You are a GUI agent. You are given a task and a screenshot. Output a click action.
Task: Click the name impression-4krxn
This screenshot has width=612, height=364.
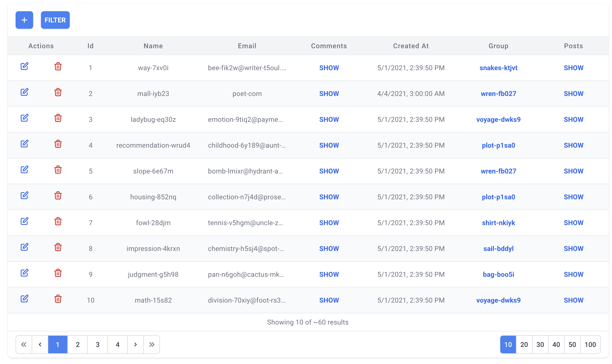[153, 249]
